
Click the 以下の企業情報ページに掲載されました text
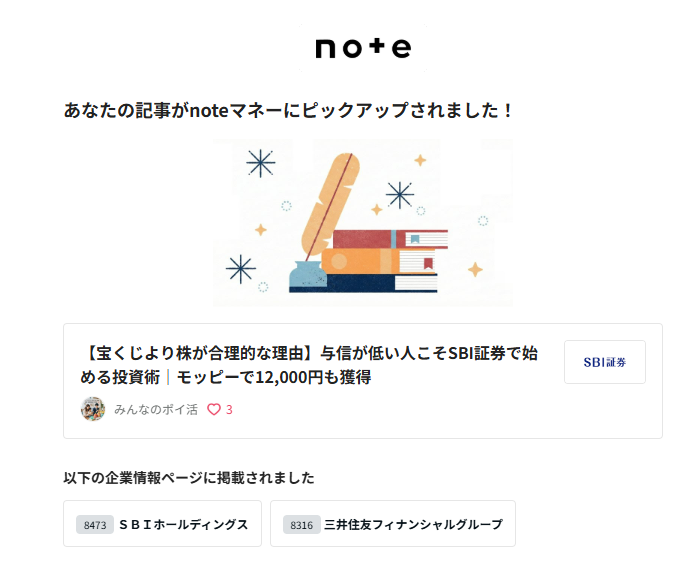(x=188, y=477)
